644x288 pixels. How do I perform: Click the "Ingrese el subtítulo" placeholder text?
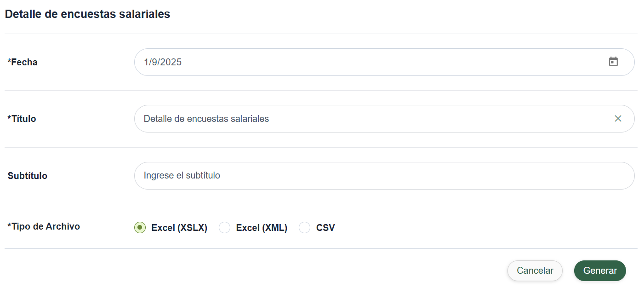182,175
